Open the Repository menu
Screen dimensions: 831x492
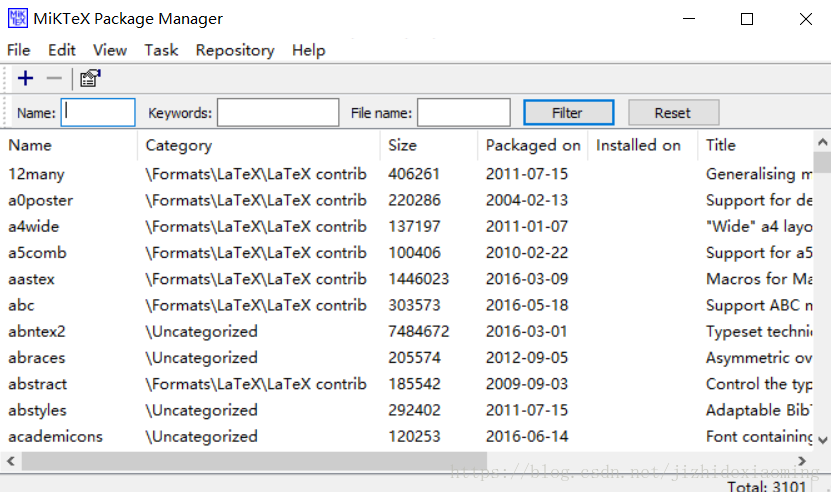(235, 50)
